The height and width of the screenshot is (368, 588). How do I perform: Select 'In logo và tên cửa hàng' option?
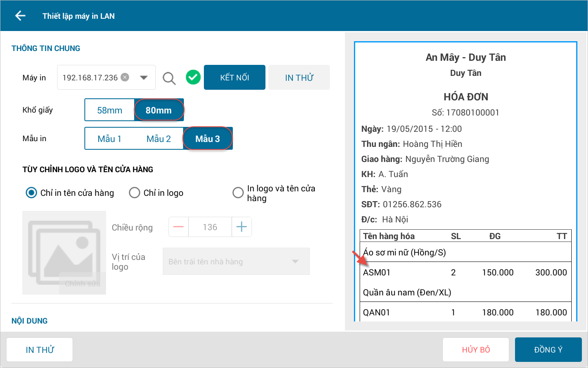pos(274,193)
